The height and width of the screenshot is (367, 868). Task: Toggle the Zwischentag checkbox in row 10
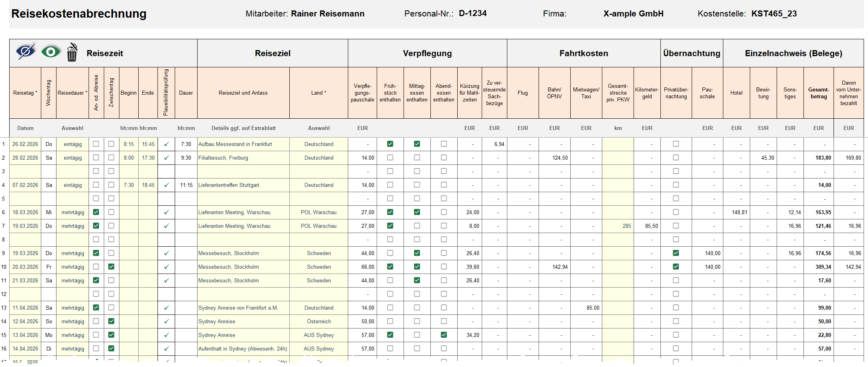[x=111, y=267]
